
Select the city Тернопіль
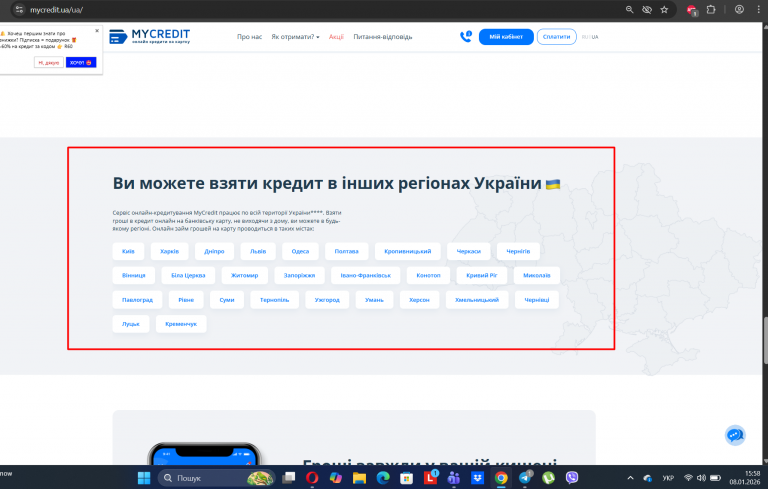[x=274, y=300]
